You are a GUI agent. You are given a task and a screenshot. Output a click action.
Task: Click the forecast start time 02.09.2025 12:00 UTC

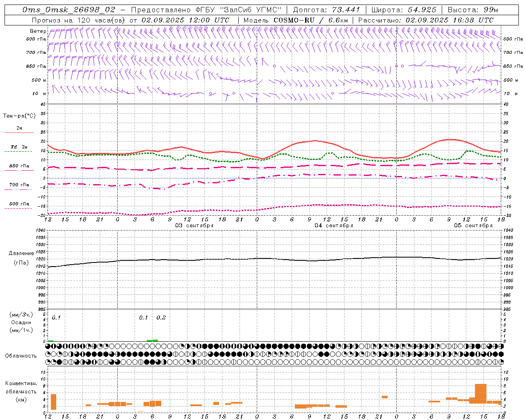pyautogui.click(x=185, y=20)
